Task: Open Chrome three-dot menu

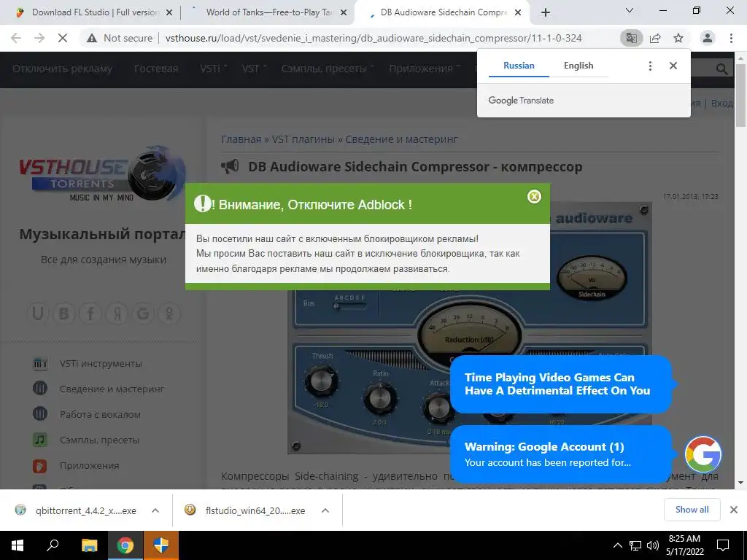Action: (x=731, y=38)
